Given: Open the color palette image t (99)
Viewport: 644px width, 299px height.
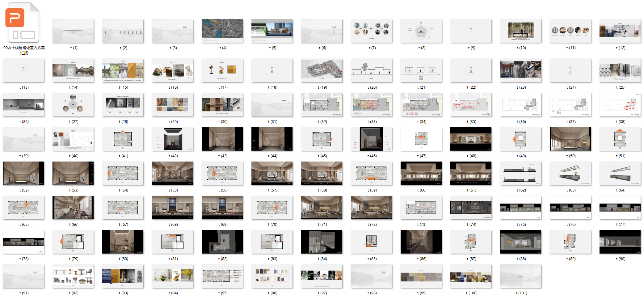Looking at the screenshot, I should point(421,276).
